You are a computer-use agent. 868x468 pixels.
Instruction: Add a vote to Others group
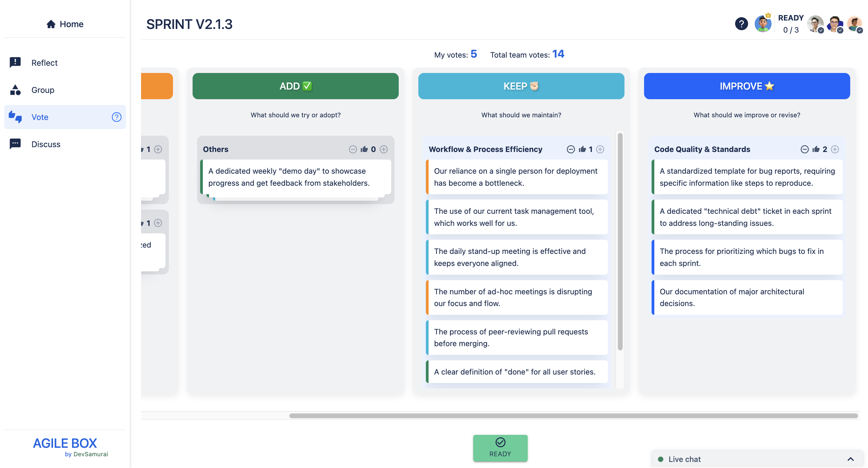(383, 149)
